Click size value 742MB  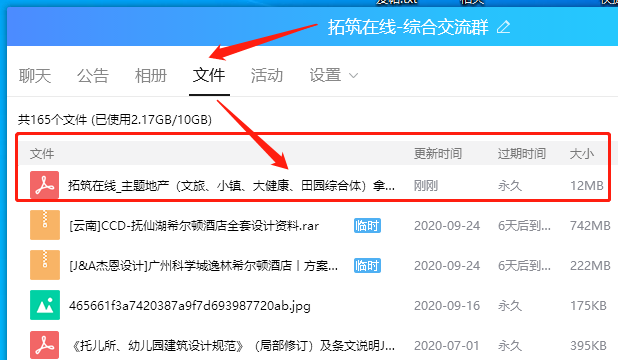(590, 226)
